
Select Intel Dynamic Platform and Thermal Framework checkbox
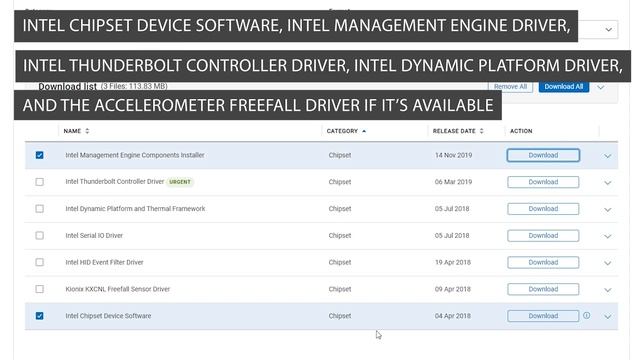coord(40,209)
